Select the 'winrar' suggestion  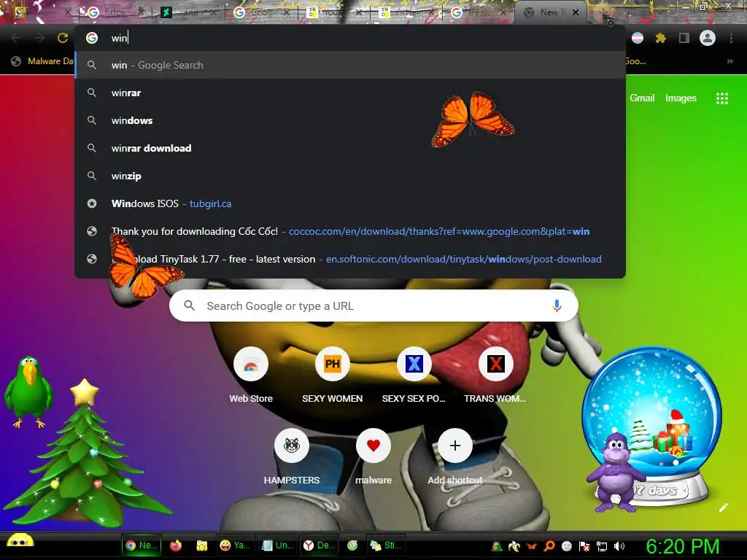pos(350,93)
